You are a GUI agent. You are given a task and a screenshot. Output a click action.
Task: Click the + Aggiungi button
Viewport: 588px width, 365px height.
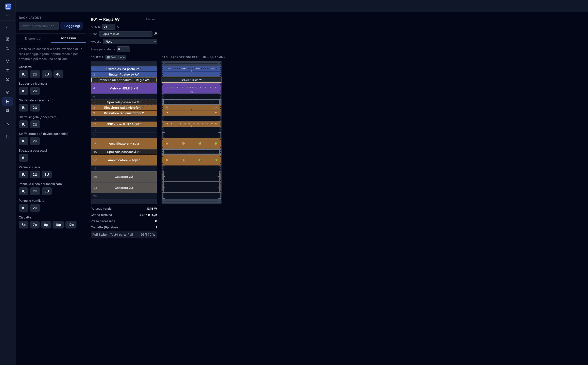pyautogui.click(x=71, y=26)
